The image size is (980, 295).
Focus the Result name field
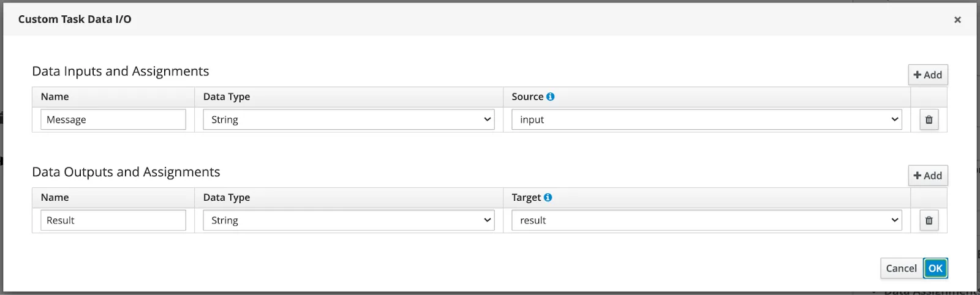tap(113, 220)
